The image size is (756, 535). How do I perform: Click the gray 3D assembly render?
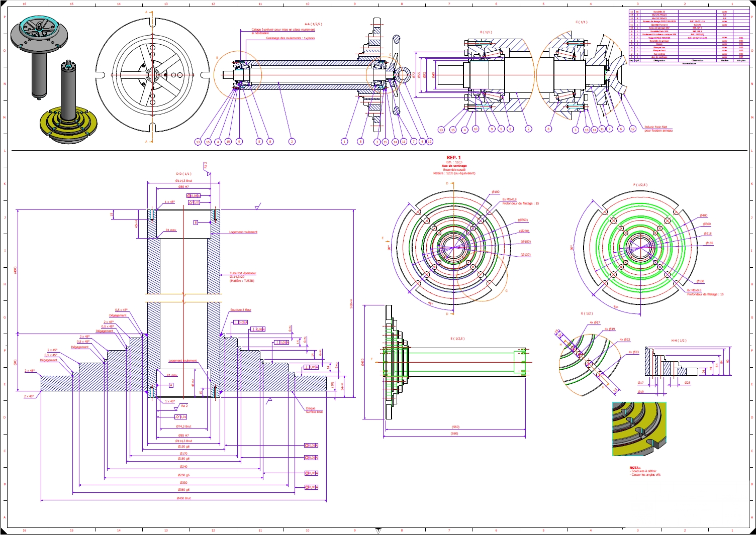coord(39,56)
